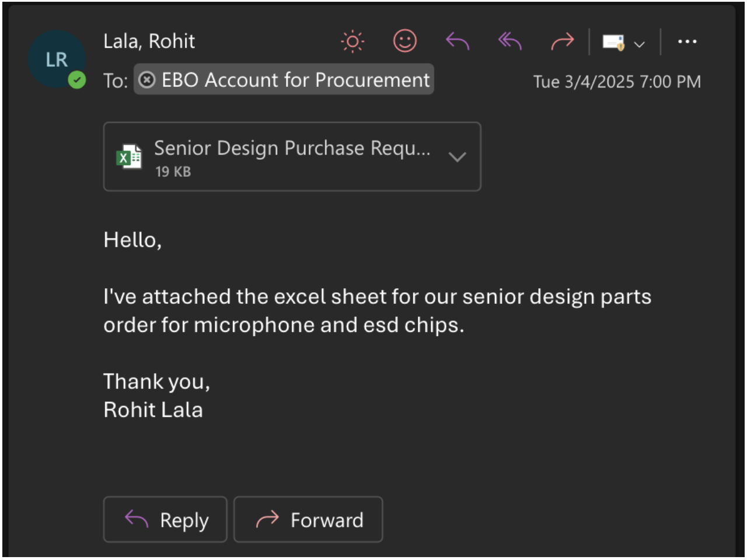Image resolution: width=747 pixels, height=560 pixels.
Task: Expand the attachment options chevron
Action: click(458, 157)
